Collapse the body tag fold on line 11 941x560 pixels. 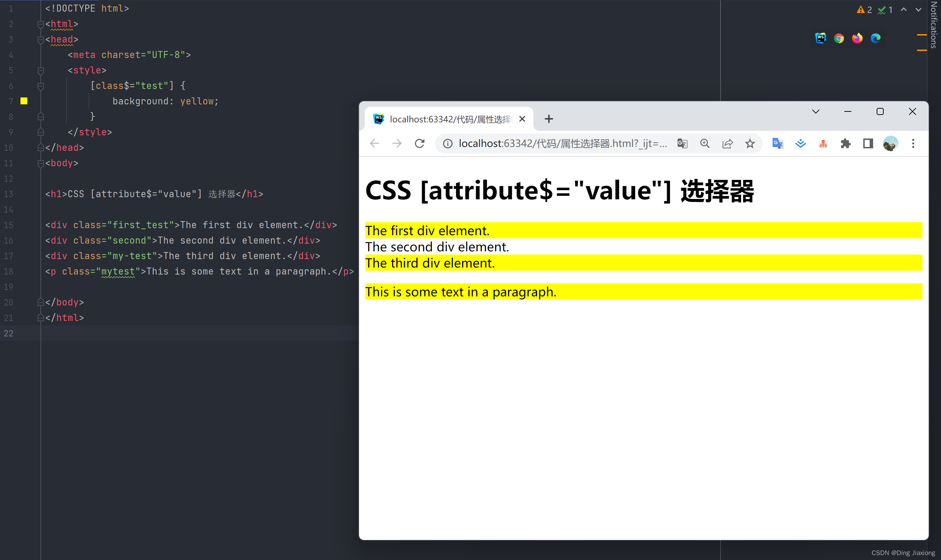[x=41, y=164]
